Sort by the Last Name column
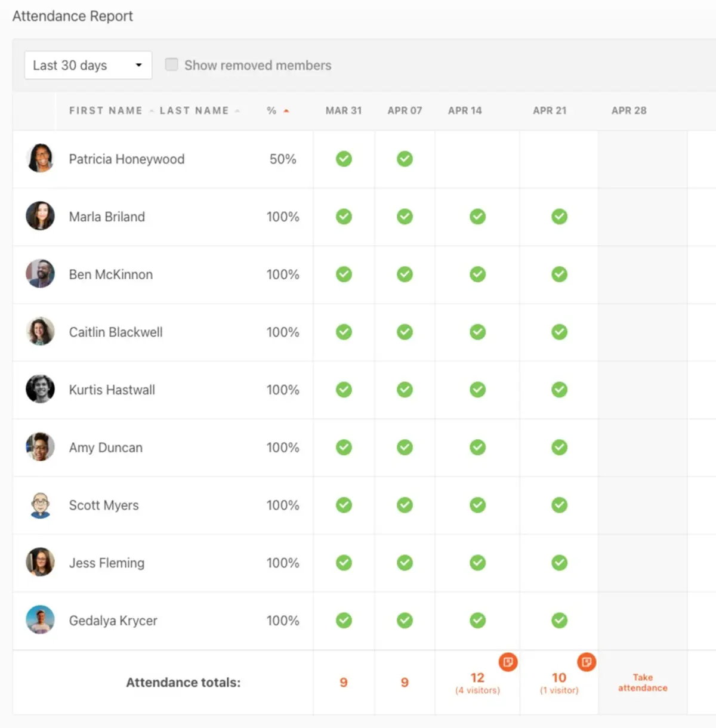The image size is (716, 728). pos(195,110)
